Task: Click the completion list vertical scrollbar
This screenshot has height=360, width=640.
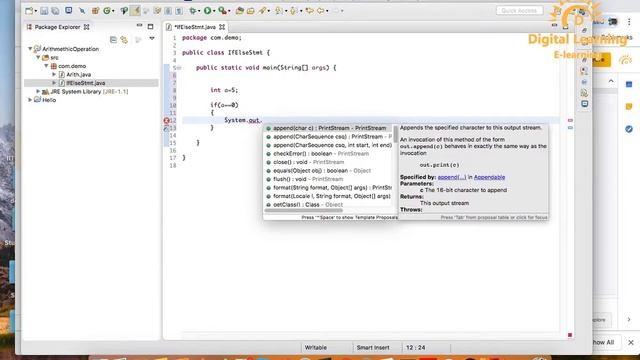Action: (x=396, y=134)
